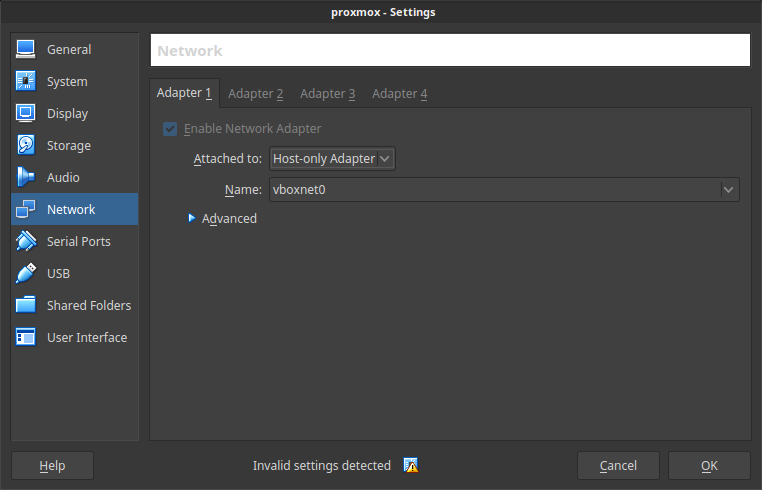Image resolution: width=762 pixels, height=490 pixels.
Task: Select the Audio label in sidebar
Action: [x=63, y=177]
